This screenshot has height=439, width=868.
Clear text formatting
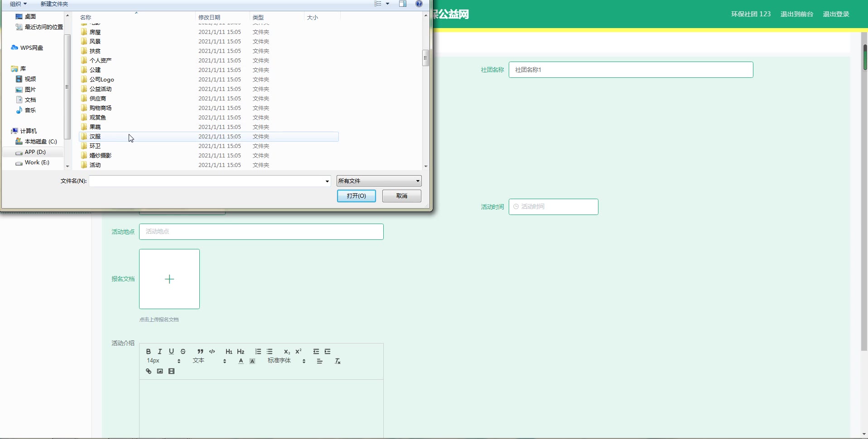(338, 361)
